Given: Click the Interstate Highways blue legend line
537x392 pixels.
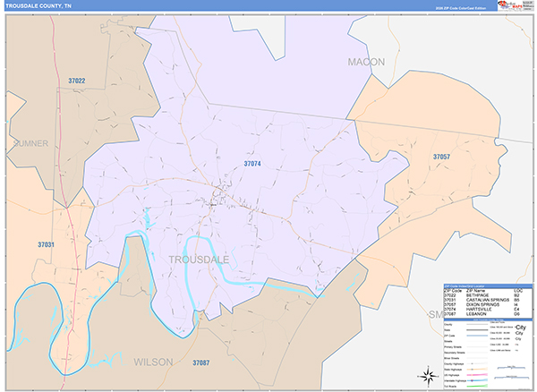Looking at the screenshot, I should (x=477, y=380).
